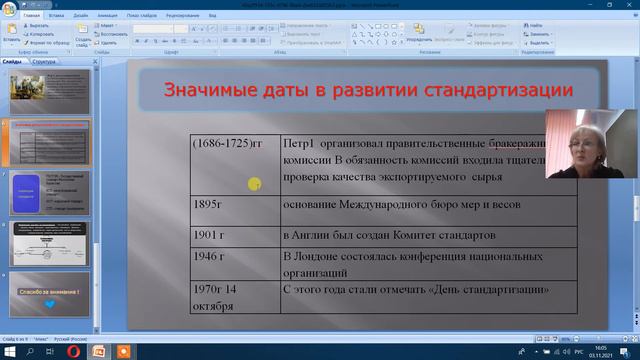Image resolution: width=640 pixels, height=360 pixels.
Task: Toggle bold formatting
Action: point(137,41)
